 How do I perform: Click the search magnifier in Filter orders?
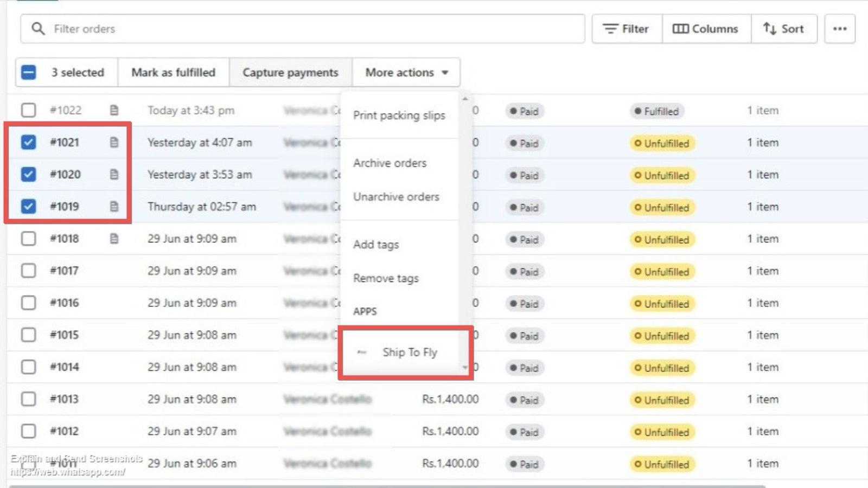pyautogui.click(x=37, y=29)
